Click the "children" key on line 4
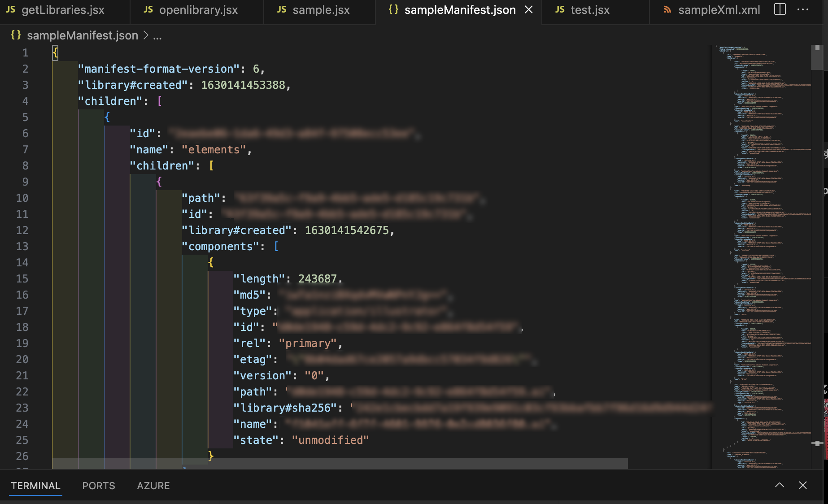The width and height of the screenshot is (828, 504). 110,101
